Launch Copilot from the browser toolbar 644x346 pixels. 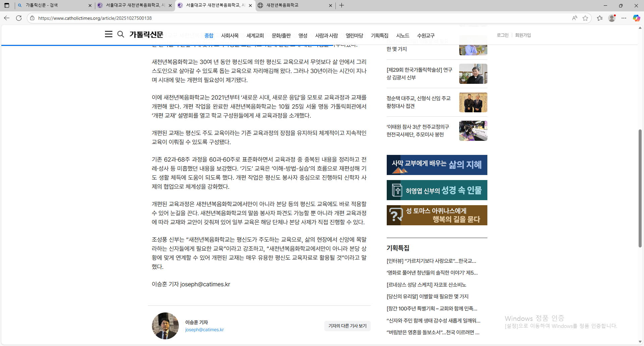[x=636, y=18]
